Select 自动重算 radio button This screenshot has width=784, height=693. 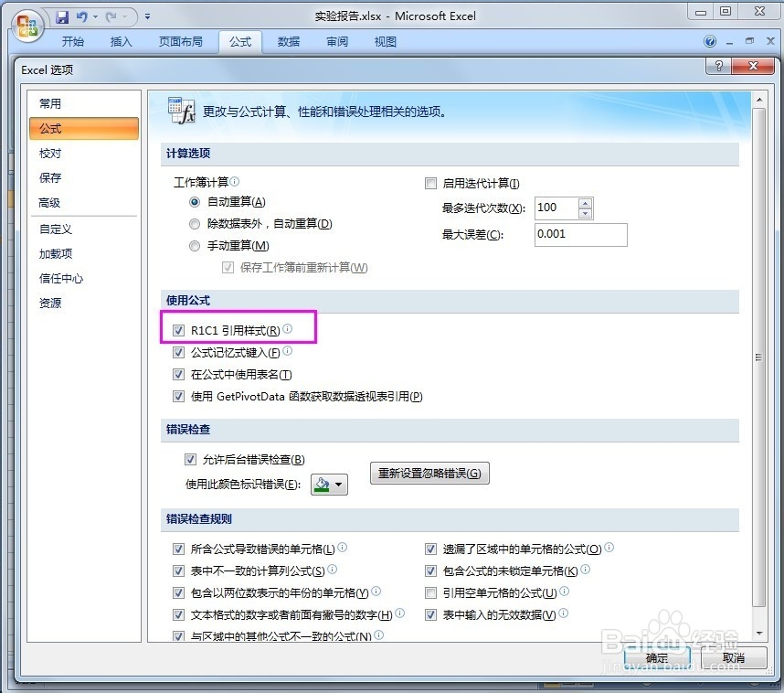coord(195,202)
